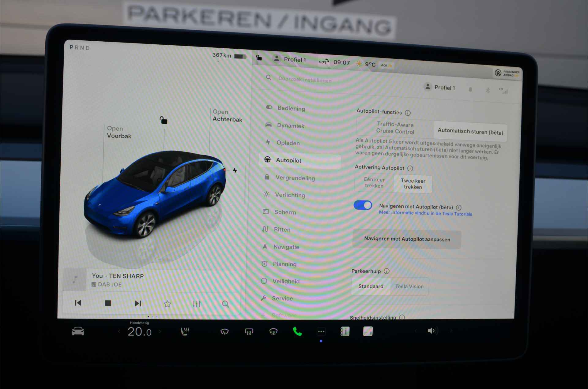588x389 pixels.
Task: Skip to next track
Action: [138, 303]
